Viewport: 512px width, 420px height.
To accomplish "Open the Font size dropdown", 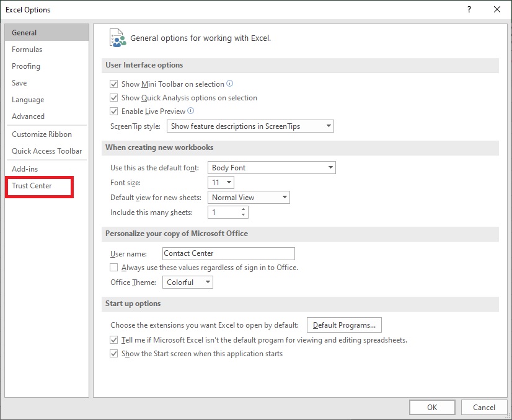I will (221, 182).
